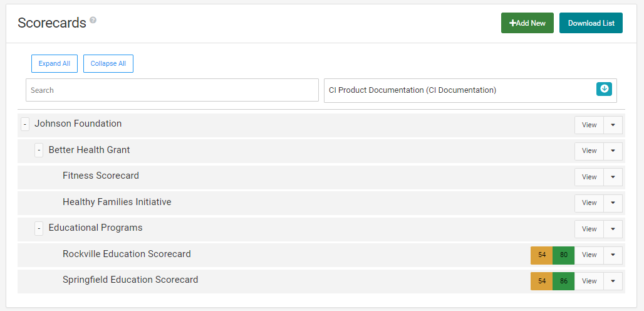Click the teal download arrow icon in dropdown

point(604,89)
